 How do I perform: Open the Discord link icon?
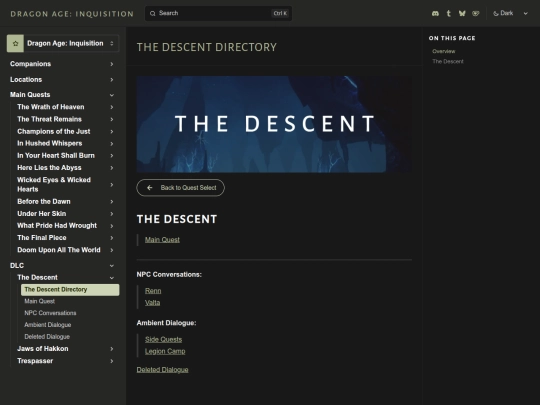[435, 13]
